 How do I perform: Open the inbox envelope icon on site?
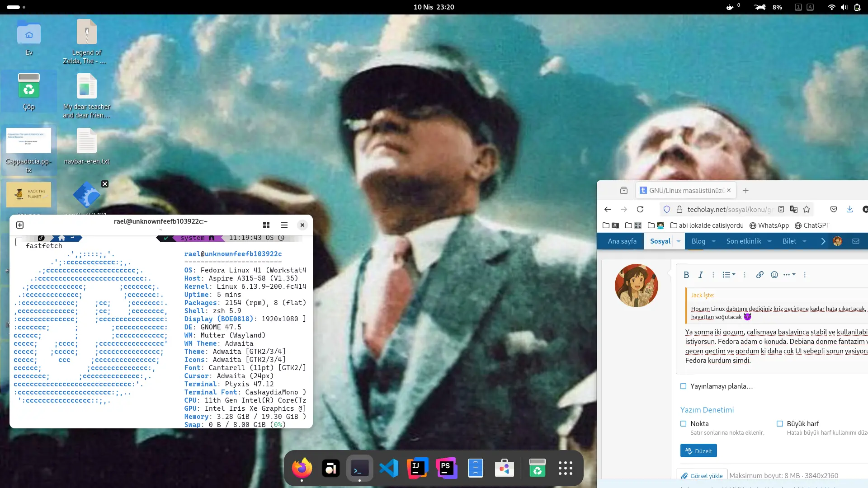[x=856, y=241]
